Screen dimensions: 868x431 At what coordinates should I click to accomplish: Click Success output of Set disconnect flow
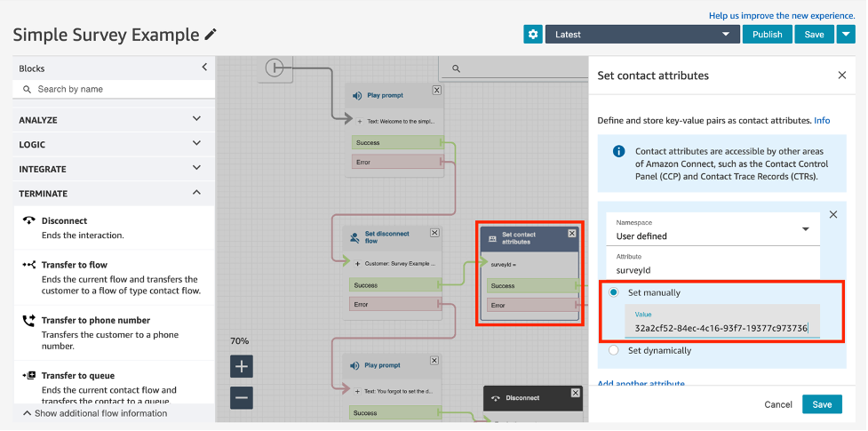click(x=396, y=284)
